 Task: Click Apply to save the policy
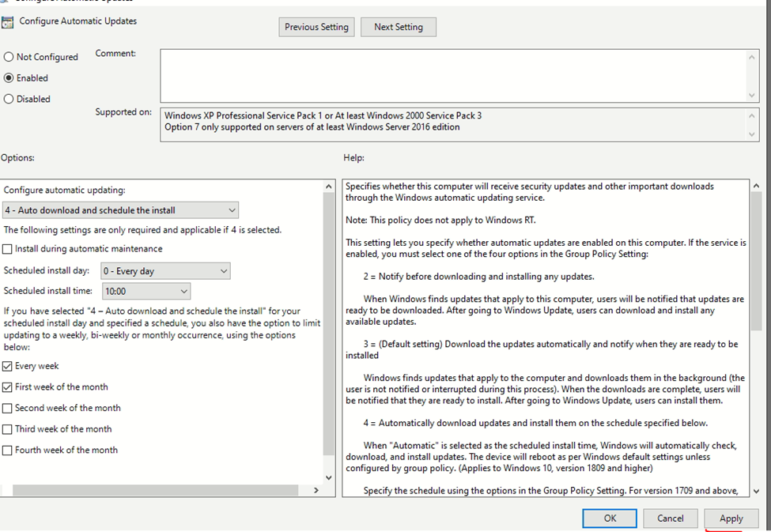[731, 519]
